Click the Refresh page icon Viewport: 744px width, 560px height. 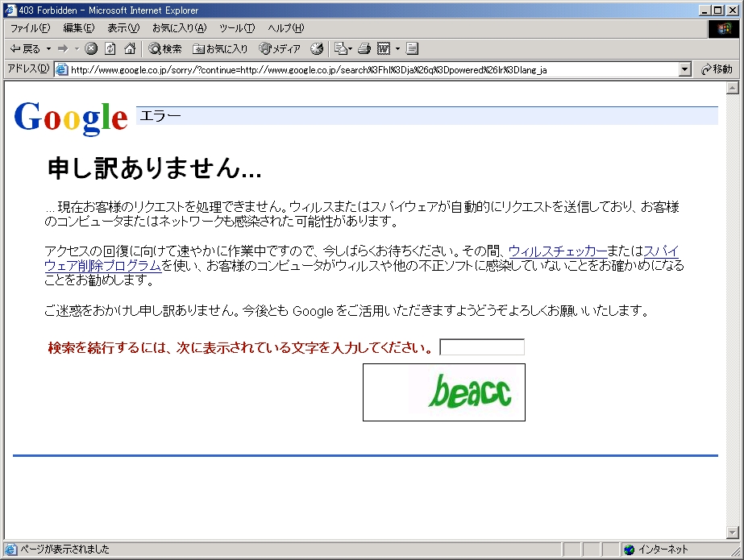[110, 48]
